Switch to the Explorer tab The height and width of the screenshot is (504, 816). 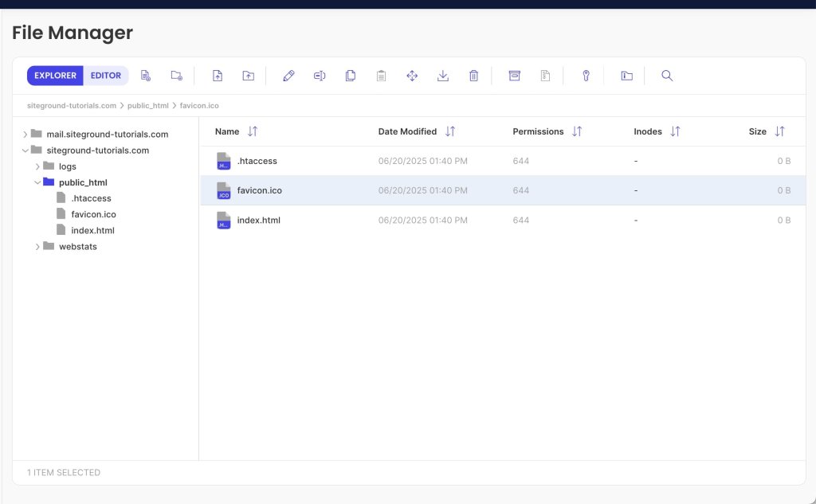pyautogui.click(x=55, y=76)
